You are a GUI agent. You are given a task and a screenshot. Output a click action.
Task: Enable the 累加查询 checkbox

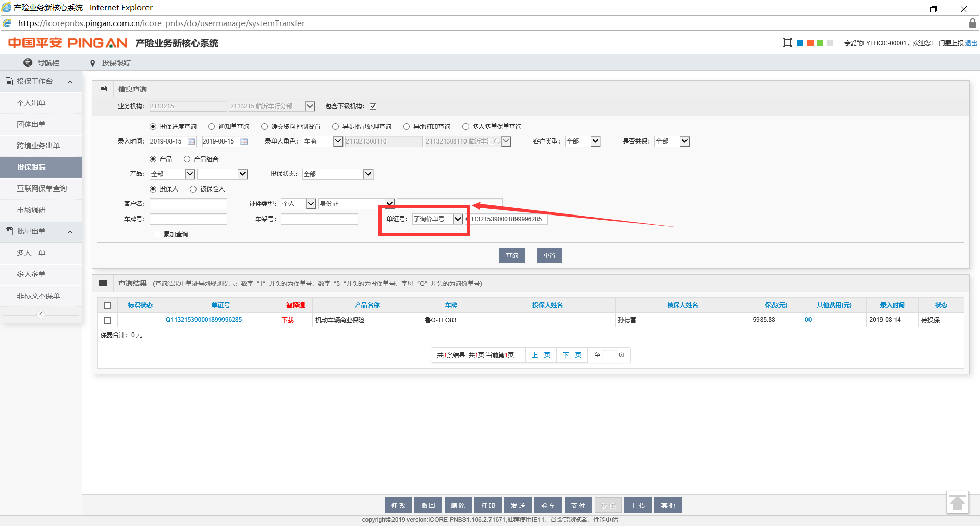[x=157, y=234]
